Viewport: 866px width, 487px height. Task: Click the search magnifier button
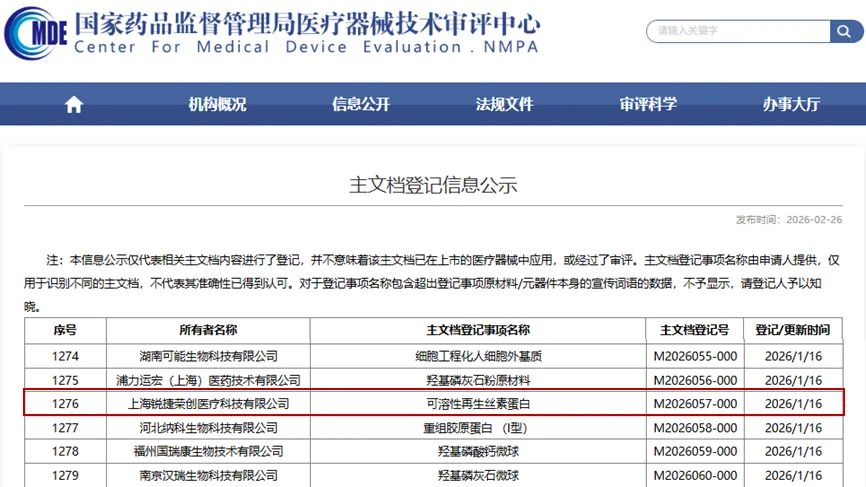pyautogui.click(x=845, y=31)
